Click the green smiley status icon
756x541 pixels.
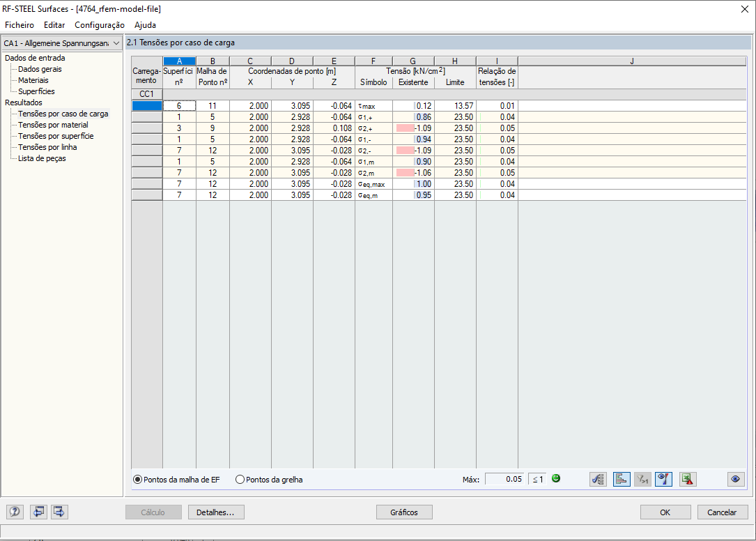tap(556, 478)
